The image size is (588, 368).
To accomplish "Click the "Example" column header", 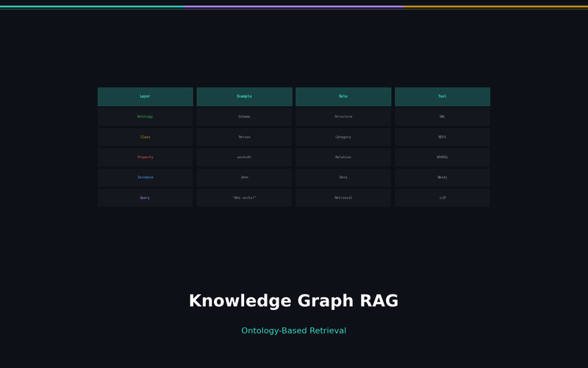I will 244,96.
